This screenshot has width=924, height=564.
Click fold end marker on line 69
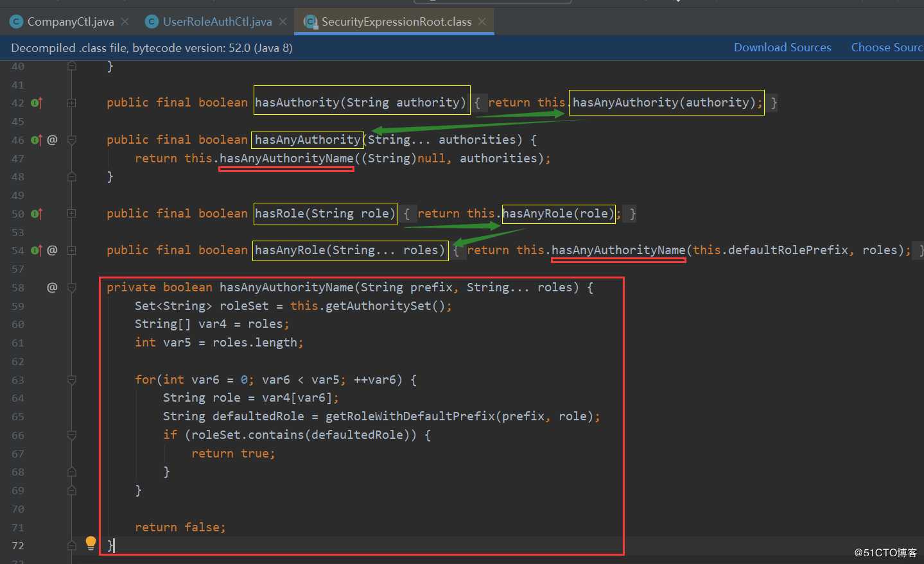coord(72,491)
